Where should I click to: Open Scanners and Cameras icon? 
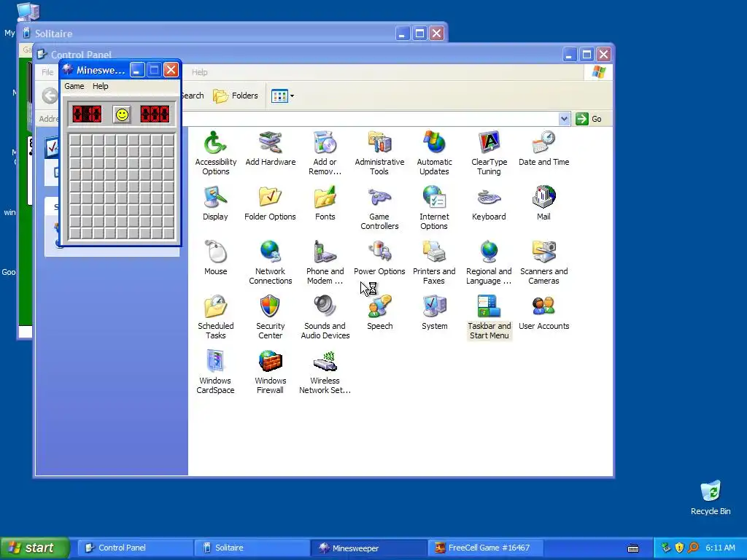[543, 252]
